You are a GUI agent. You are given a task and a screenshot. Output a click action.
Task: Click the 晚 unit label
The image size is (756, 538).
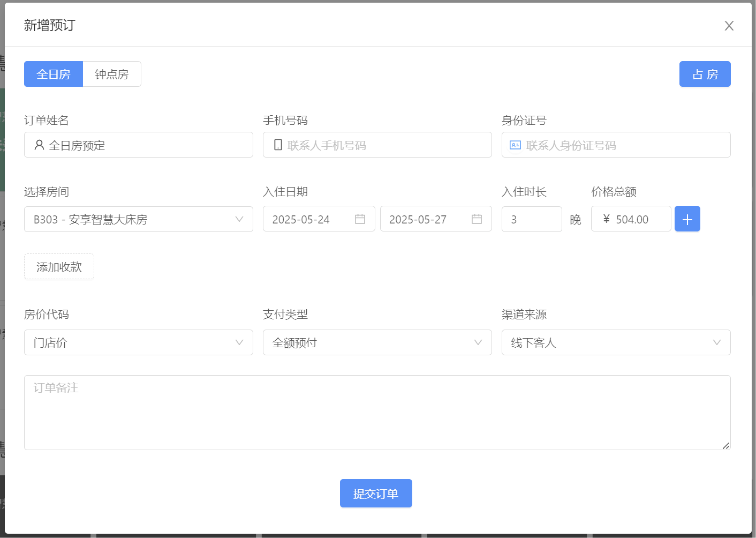point(576,220)
